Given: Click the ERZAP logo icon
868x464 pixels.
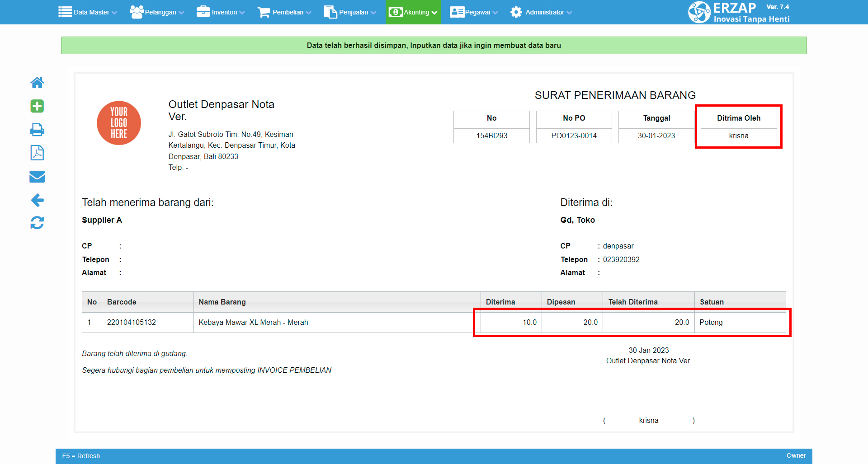Looking at the screenshot, I should point(699,12).
